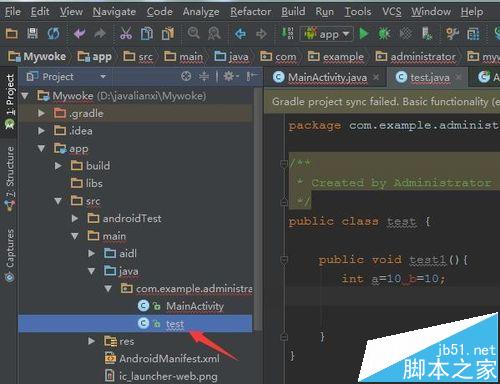
Task: Click the Redo arrow icon
Action: 100,34
